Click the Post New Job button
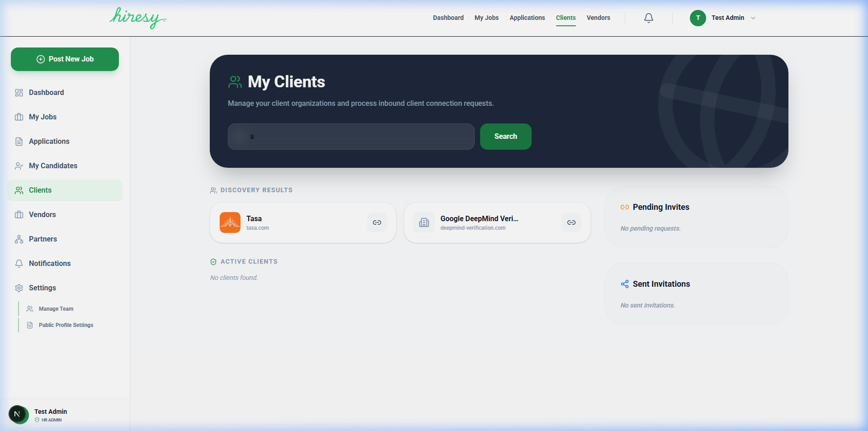 pos(65,59)
